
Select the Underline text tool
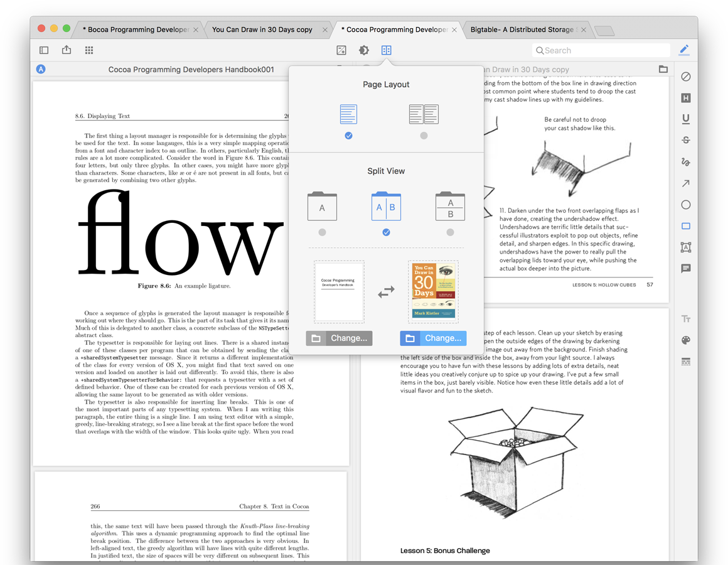(685, 119)
